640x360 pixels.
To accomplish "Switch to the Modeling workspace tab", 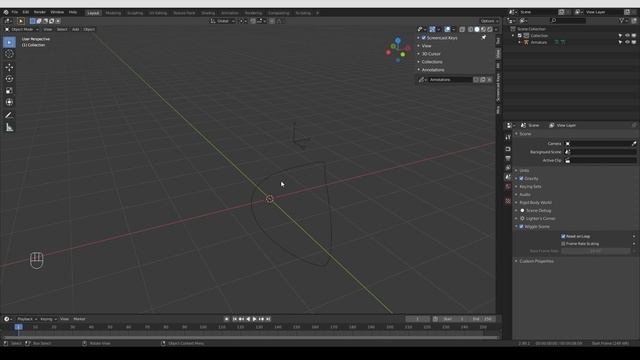I will pyautogui.click(x=113, y=13).
